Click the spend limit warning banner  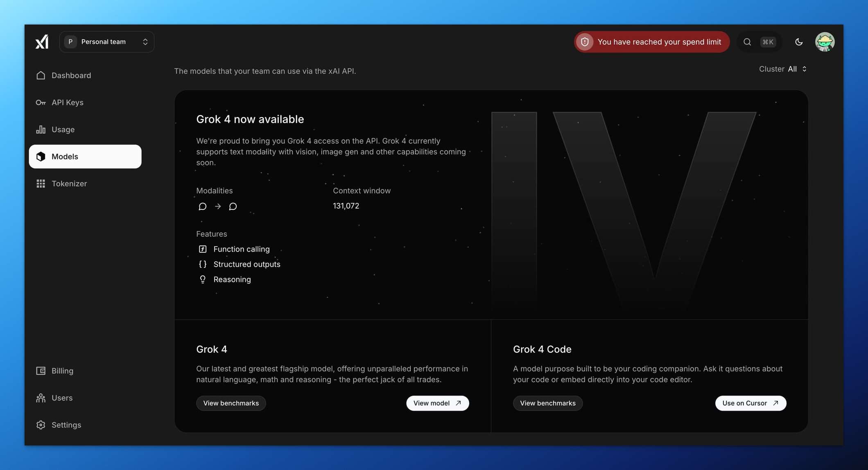659,42
